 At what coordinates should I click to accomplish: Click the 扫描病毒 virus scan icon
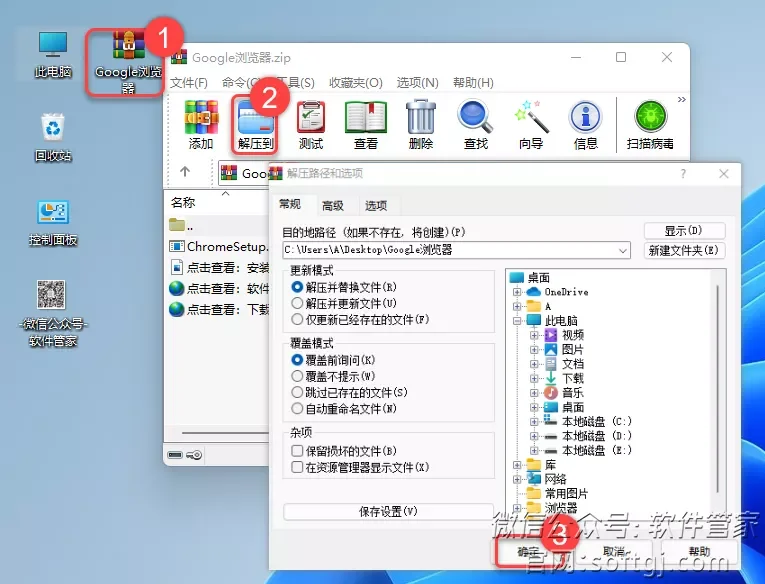click(650, 125)
